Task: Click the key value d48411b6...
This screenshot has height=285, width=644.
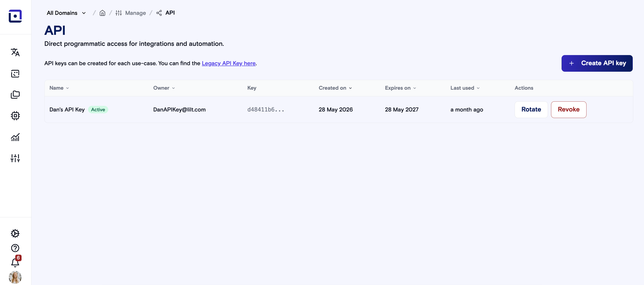Action: click(265, 110)
